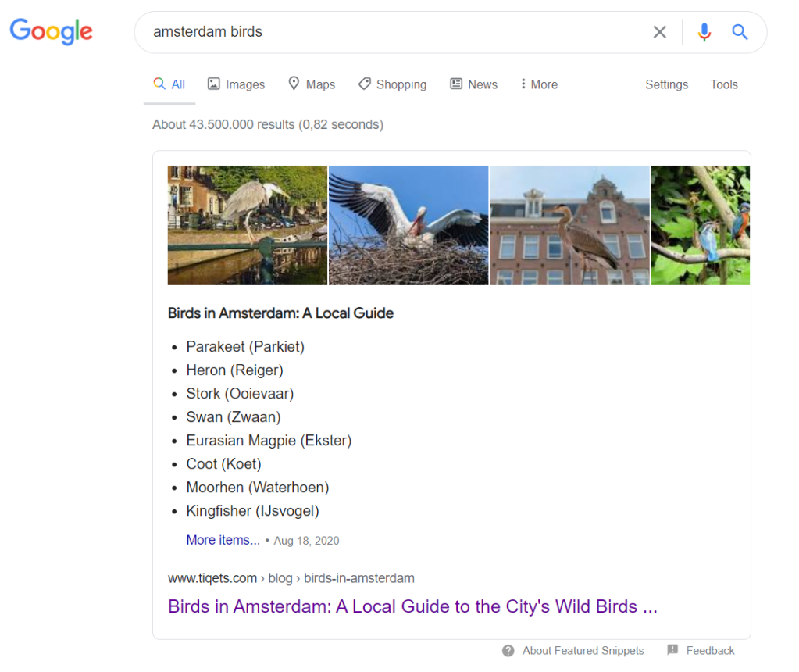The image size is (799, 672).
Task: Click the blue magnifying glass search icon
Action: coord(740,32)
